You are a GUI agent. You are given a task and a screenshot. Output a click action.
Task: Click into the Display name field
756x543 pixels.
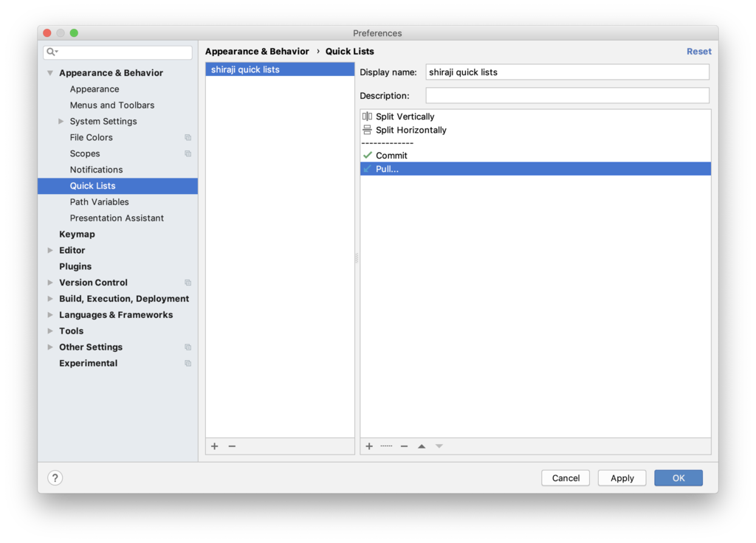568,72
